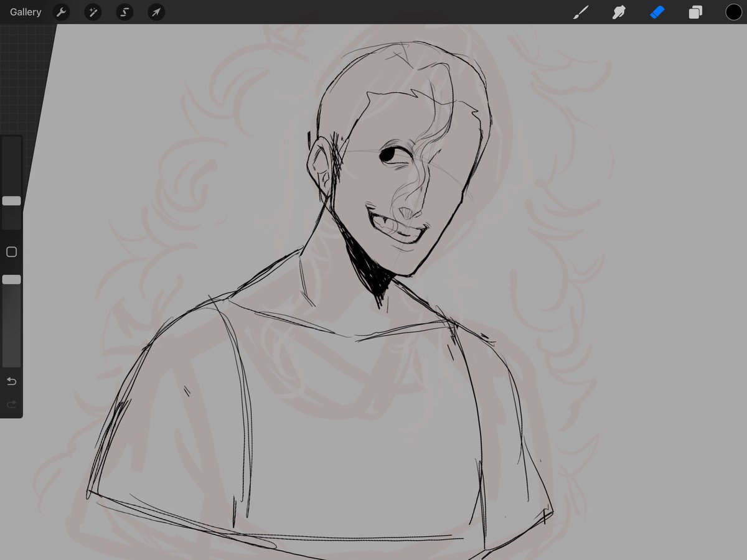Tap the Modify square button in sidebar
The width and height of the screenshot is (747, 560).
click(x=11, y=252)
